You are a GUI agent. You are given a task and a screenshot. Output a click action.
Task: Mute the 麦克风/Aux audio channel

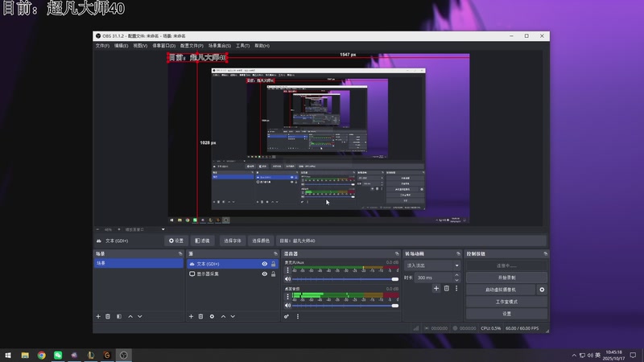pos(287,279)
